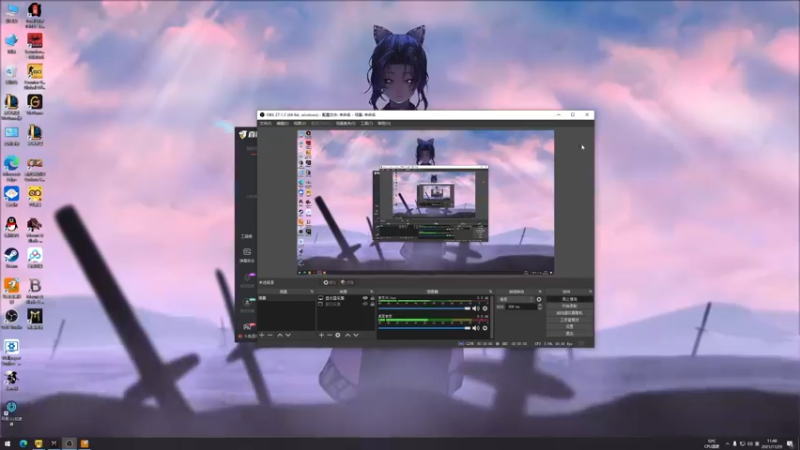This screenshot has height=450, width=800.
Task: Pop out the Sources dock with the header icon
Action: (371, 292)
